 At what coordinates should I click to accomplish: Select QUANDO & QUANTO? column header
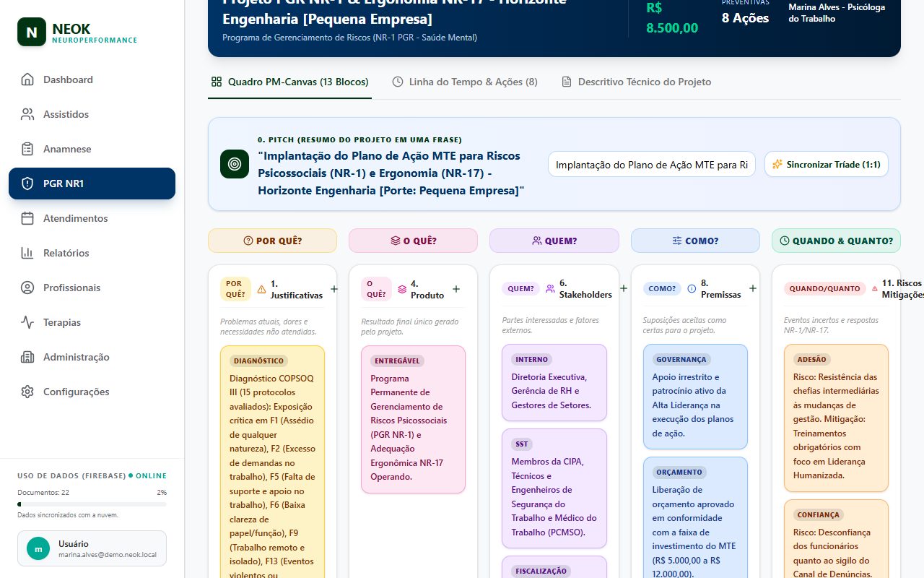tap(836, 241)
